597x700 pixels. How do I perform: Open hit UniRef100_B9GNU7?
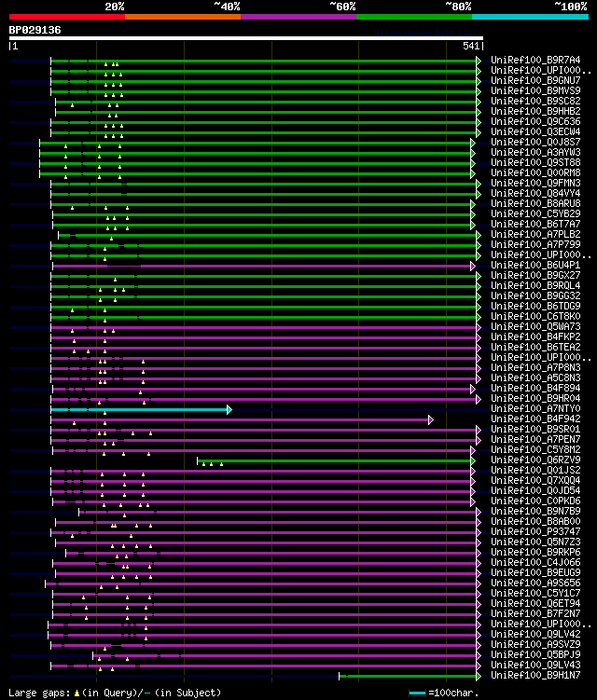[535, 80]
